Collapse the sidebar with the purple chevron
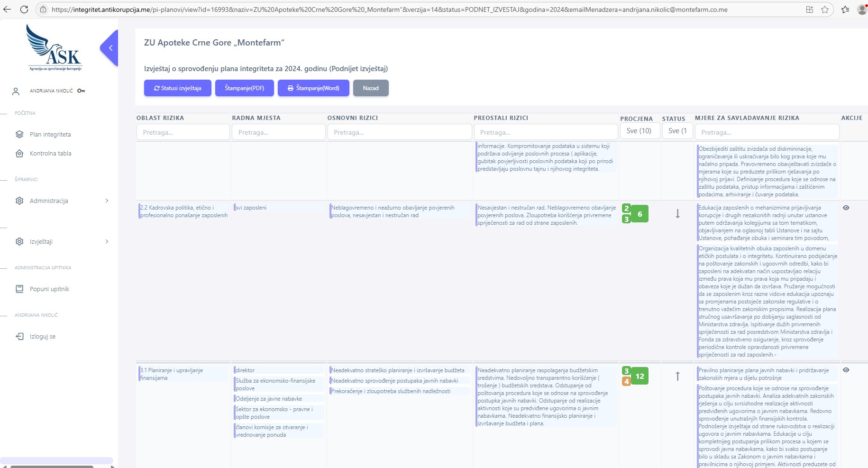Screen dimensions: 868x468 [x=110, y=48]
